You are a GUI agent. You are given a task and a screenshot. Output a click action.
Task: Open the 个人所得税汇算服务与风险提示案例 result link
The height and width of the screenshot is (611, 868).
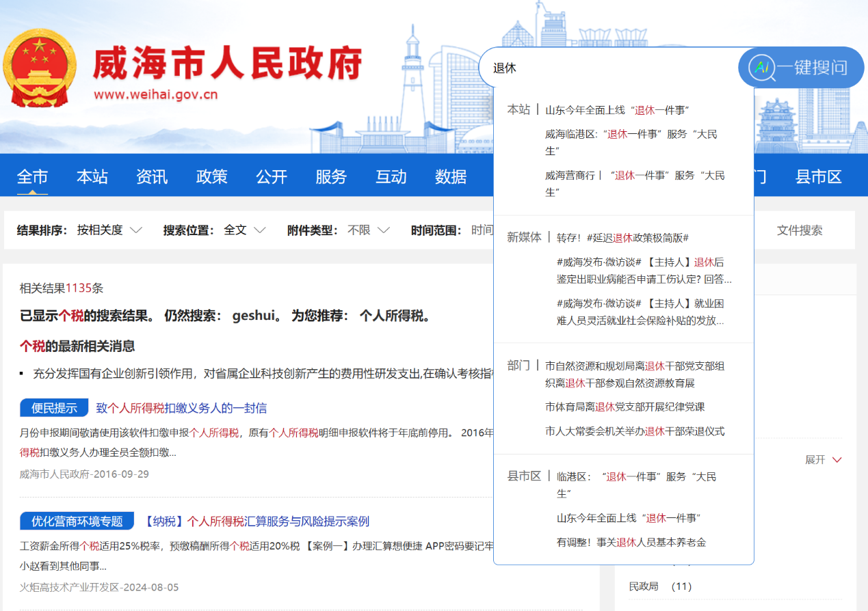coord(257,521)
